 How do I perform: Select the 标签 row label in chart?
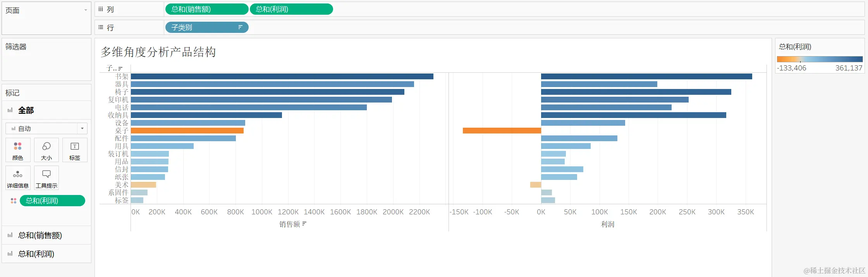pos(122,200)
